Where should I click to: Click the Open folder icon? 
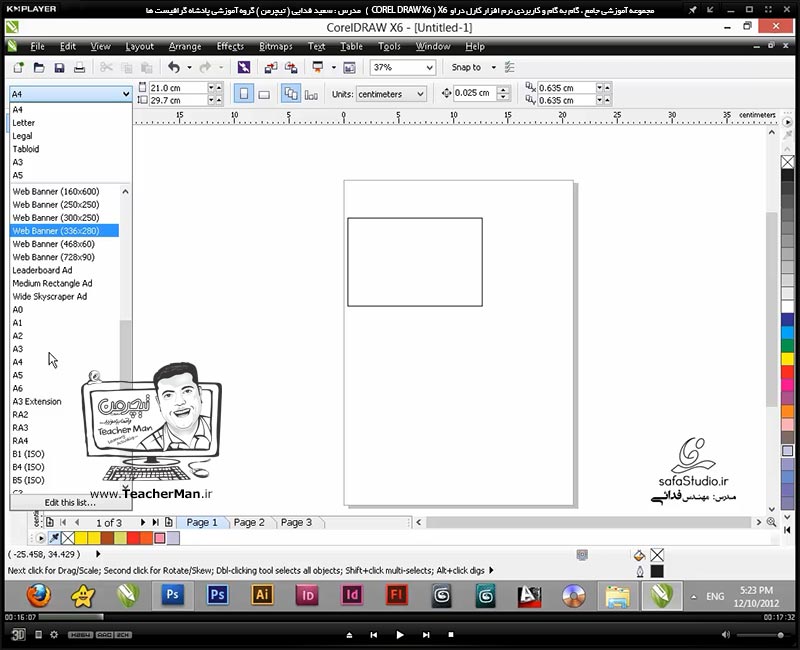pyautogui.click(x=39, y=67)
